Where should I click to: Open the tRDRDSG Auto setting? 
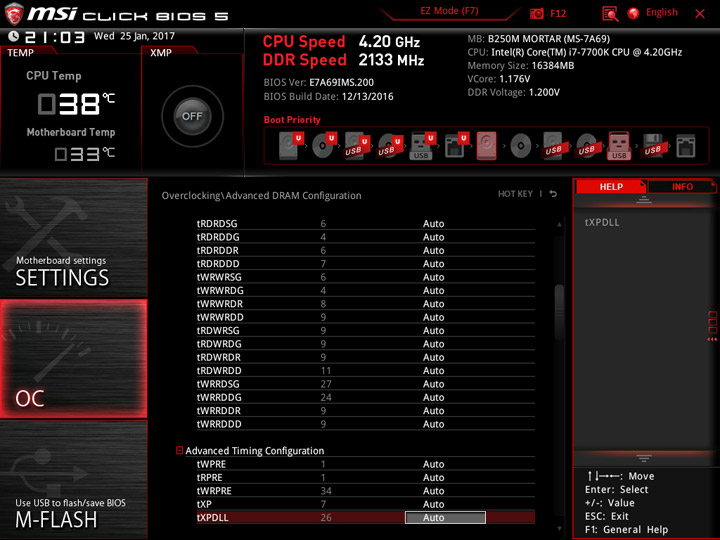[433, 224]
